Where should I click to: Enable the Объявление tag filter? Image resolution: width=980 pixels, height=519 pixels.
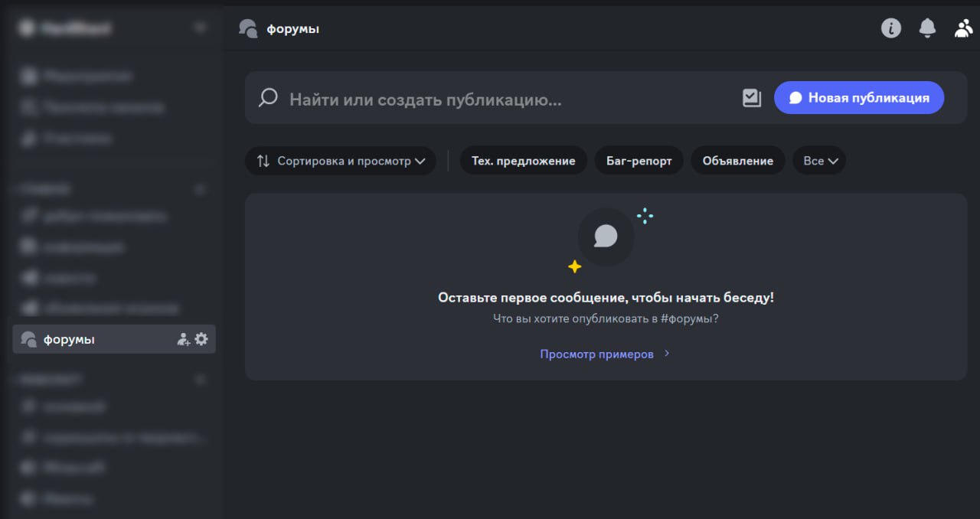point(737,161)
